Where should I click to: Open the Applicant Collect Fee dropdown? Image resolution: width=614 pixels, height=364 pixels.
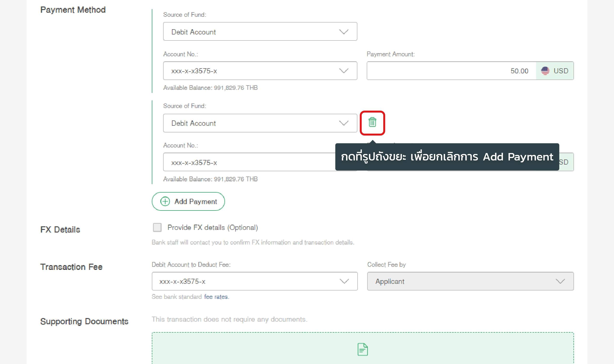pos(470,281)
